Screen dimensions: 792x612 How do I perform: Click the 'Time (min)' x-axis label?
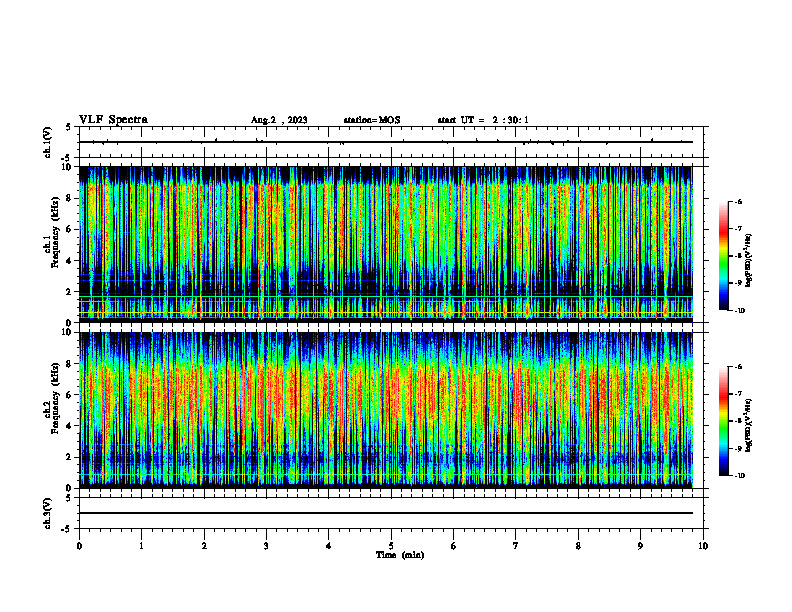tap(400, 555)
